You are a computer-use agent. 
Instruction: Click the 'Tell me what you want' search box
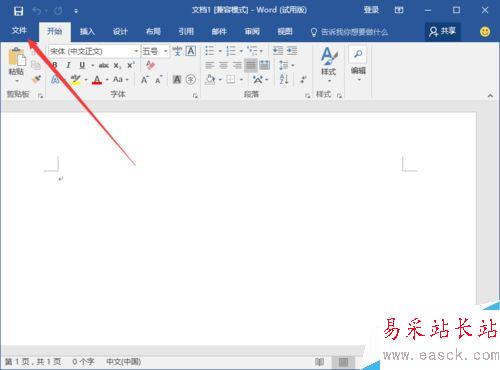[x=349, y=32]
